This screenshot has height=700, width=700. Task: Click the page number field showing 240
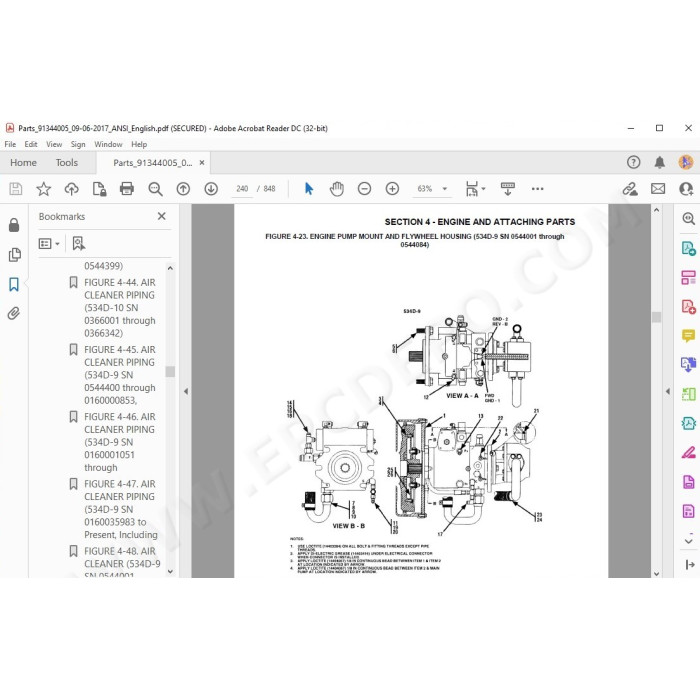(x=242, y=189)
